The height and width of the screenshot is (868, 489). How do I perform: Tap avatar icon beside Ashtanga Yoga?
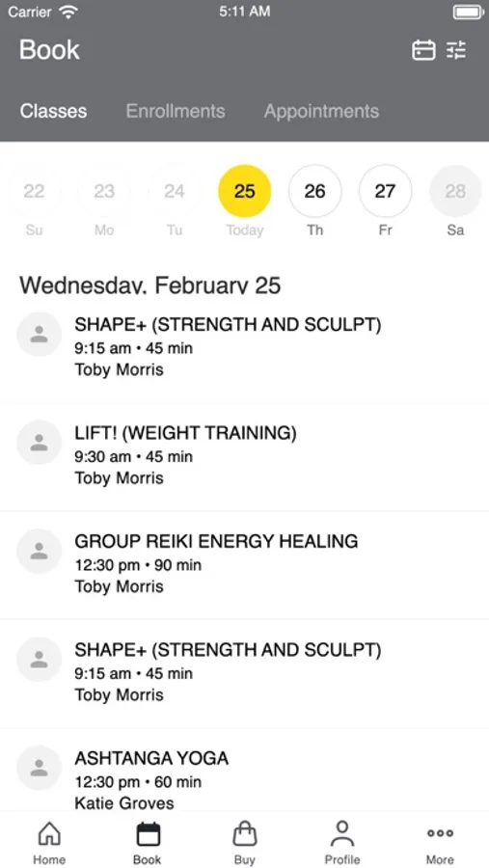[x=39, y=768]
